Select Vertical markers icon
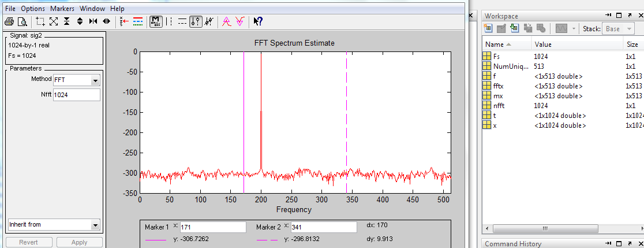This screenshot has width=644, height=248. click(169, 21)
